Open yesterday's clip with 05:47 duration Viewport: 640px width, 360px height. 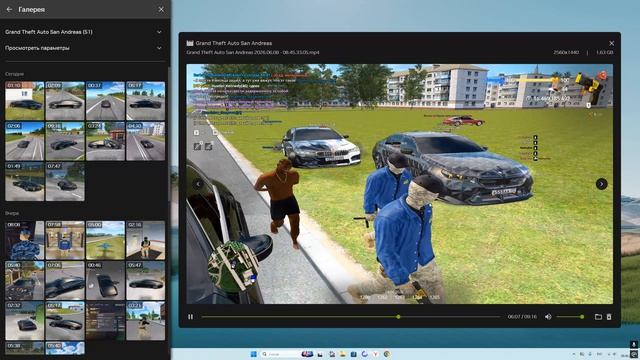pos(146,281)
